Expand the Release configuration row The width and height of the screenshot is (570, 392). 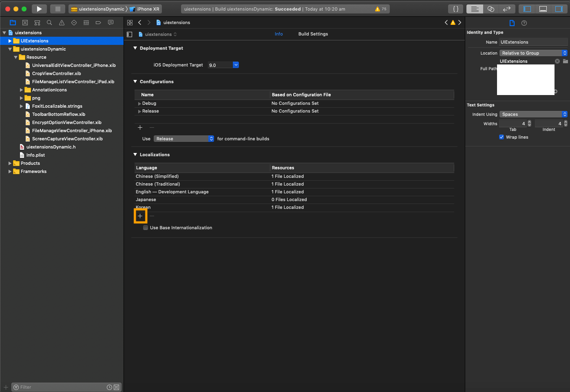139,111
